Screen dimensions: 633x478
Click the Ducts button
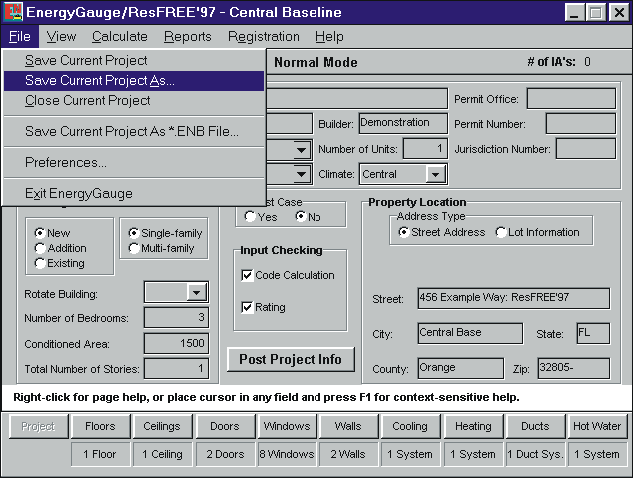pyautogui.click(x=535, y=426)
